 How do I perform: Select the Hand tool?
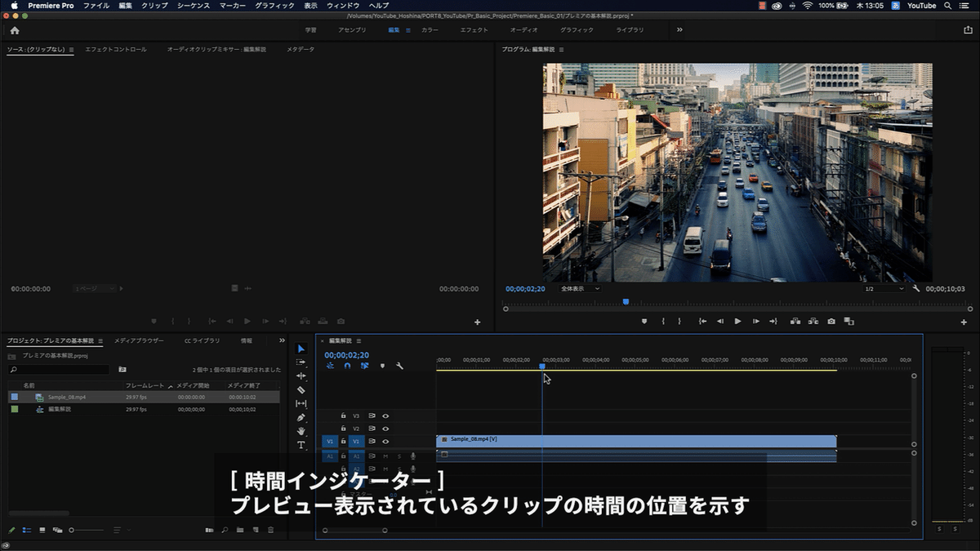(x=301, y=431)
